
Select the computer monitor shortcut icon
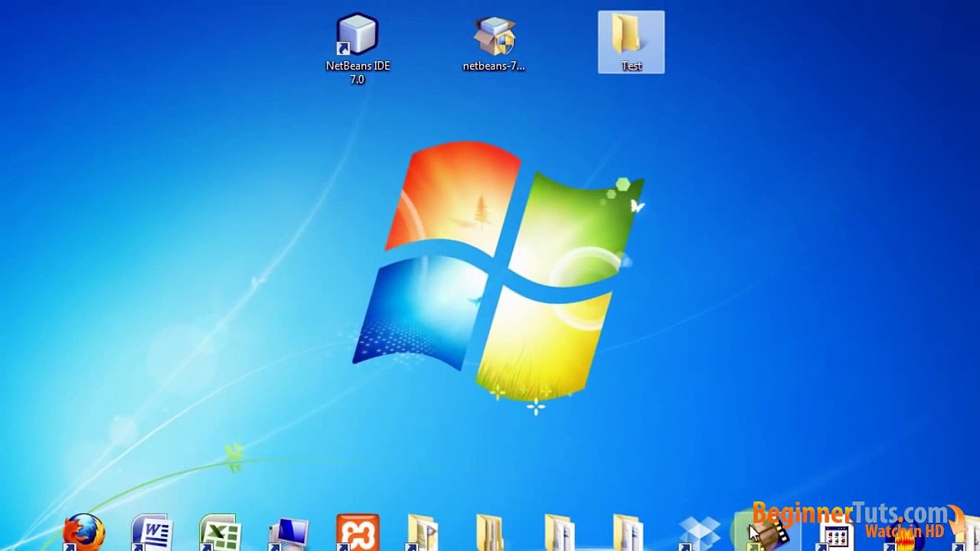pos(289,534)
